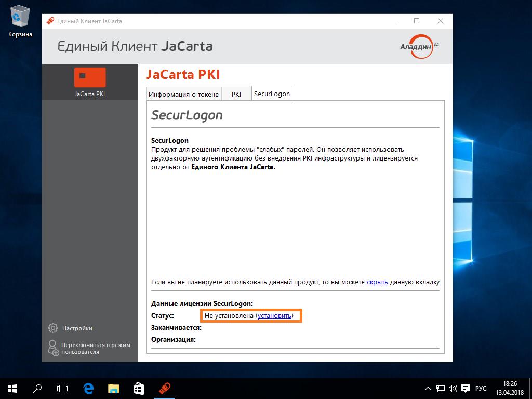Viewport: 532px width, 399px height.
Task: Switch to the PKI tab
Action: click(236, 95)
